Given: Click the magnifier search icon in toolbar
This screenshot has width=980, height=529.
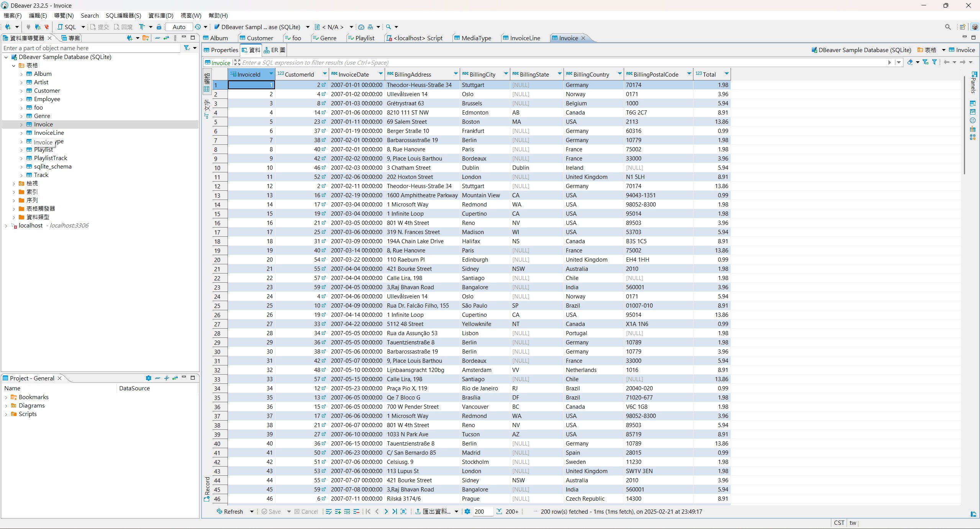Looking at the screenshot, I should (388, 27).
